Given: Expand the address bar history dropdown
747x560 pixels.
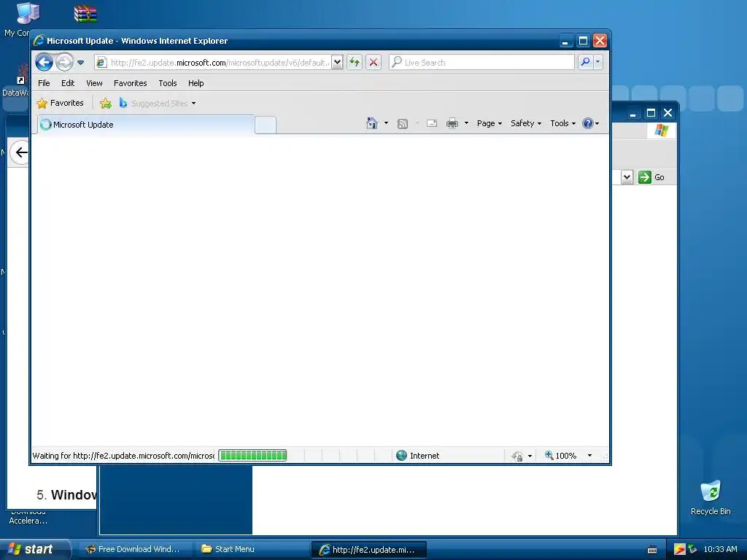Looking at the screenshot, I should 337,63.
